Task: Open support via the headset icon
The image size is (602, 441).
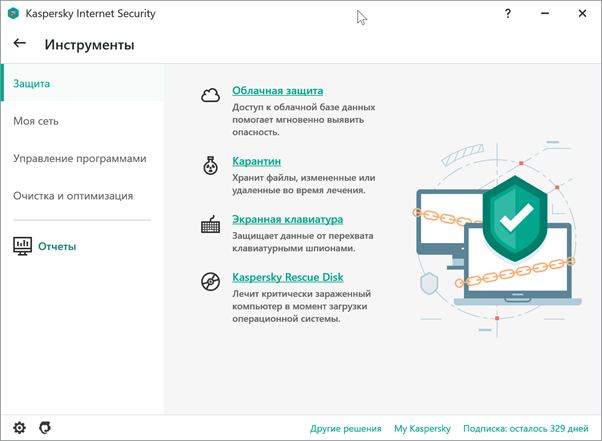Action: [45, 428]
